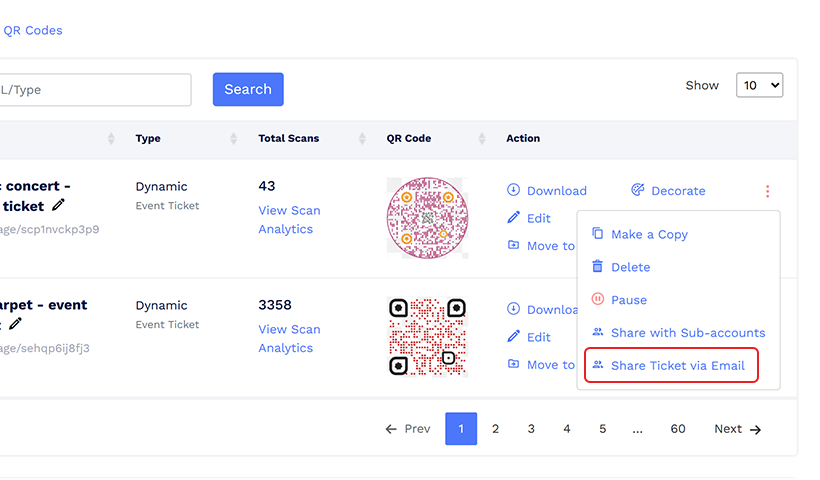The width and height of the screenshot is (820, 480).
Task: Select Share with Sub-accounts option
Action: click(x=687, y=333)
